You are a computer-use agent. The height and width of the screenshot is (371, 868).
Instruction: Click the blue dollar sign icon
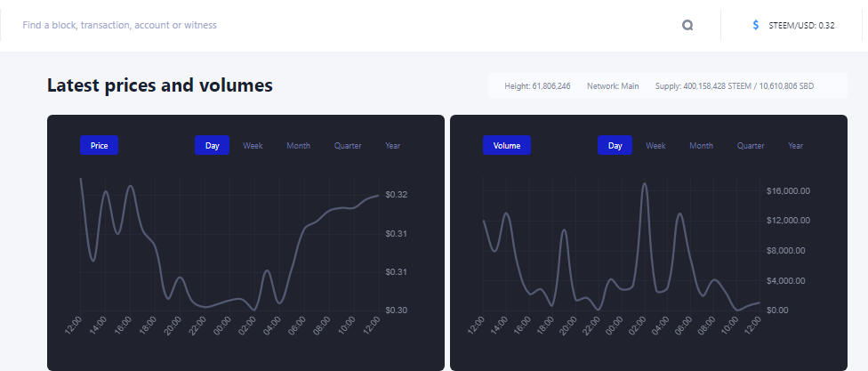click(756, 25)
